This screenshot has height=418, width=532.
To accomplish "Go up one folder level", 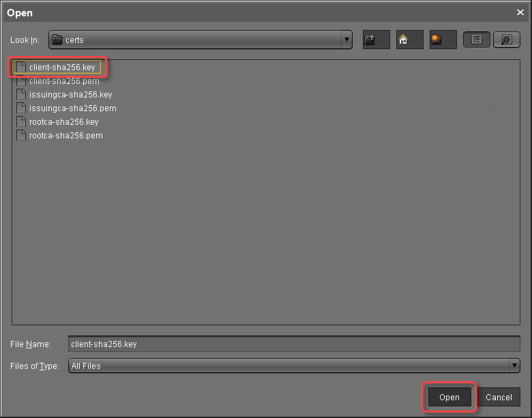I will pos(376,40).
